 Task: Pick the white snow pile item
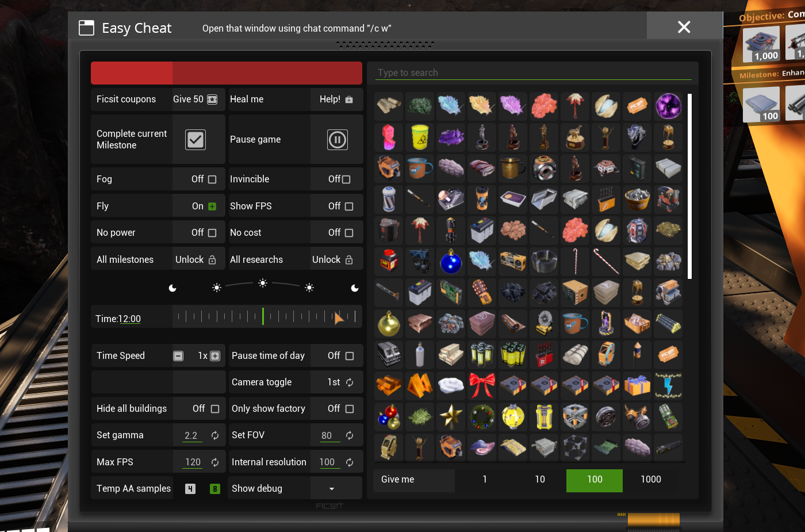[x=451, y=385]
